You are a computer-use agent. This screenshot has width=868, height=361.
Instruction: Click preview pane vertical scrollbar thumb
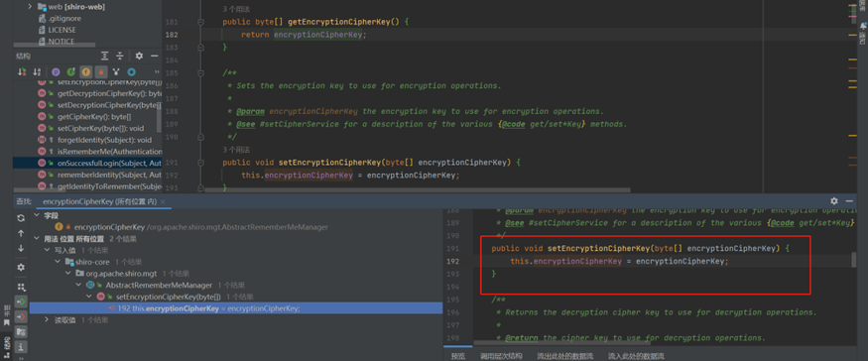(853, 261)
